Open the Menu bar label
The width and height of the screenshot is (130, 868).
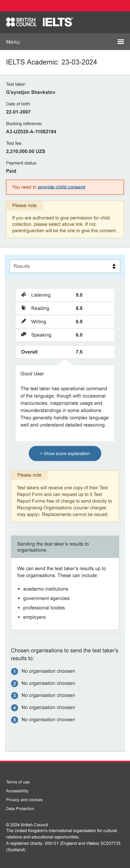point(13,42)
